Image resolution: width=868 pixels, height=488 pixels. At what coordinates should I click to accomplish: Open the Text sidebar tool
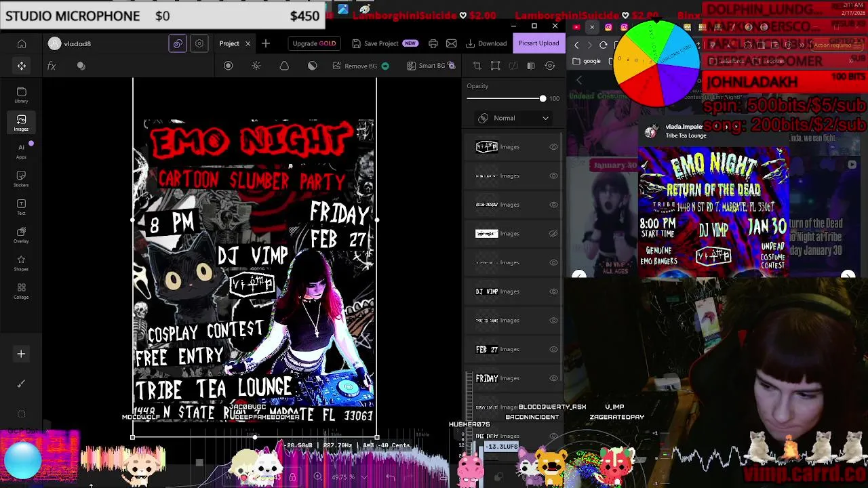click(x=22, y=207)
